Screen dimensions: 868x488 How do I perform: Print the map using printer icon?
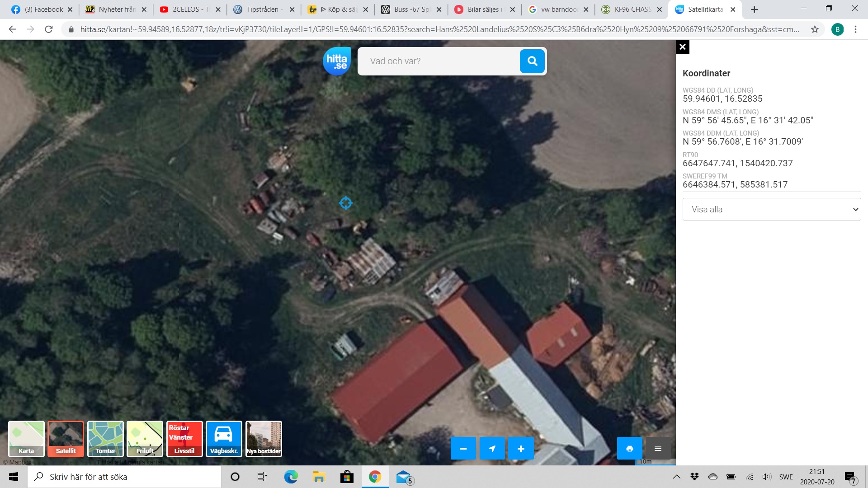point(629,448)
